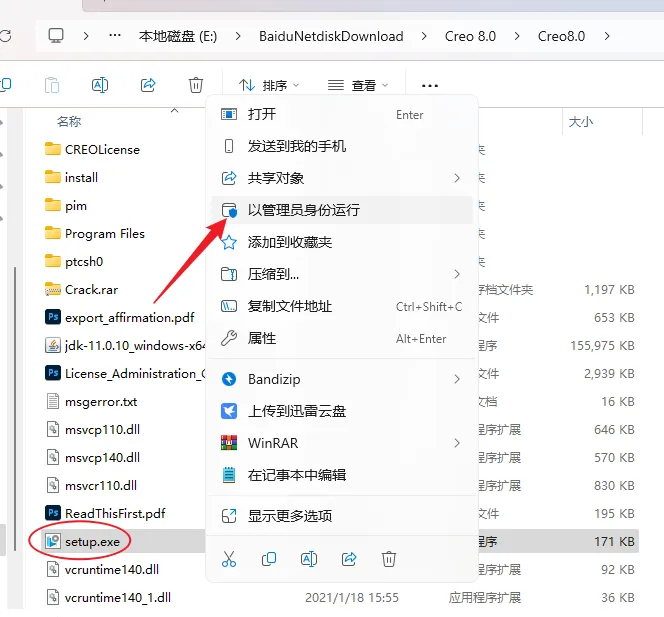Click the 大小 column header

(x=581, y=122)
